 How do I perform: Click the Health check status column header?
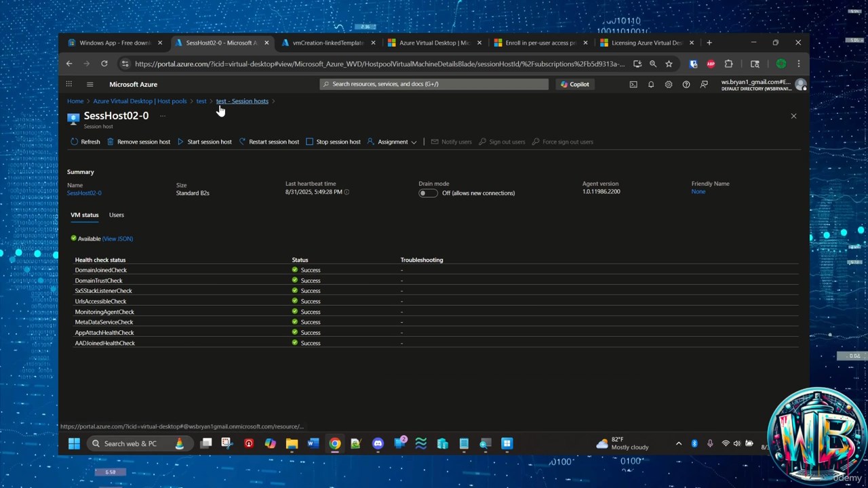pyautogui.click(x=100, y=260)
